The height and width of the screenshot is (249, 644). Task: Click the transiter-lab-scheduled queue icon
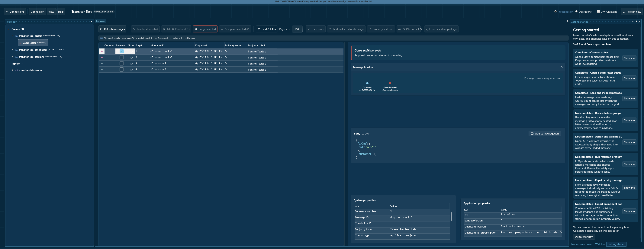point(17,50)
